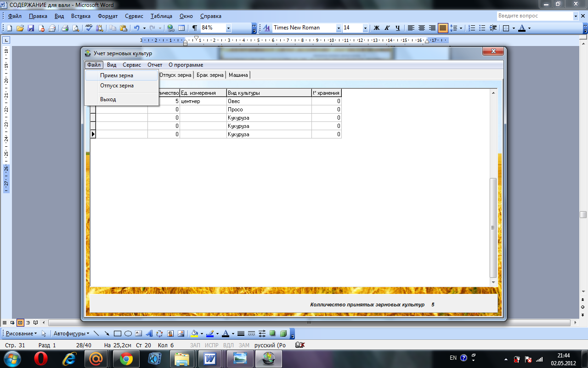Click the Print icon in Word toolbar

pyautogui.click(x=65, y=28)
